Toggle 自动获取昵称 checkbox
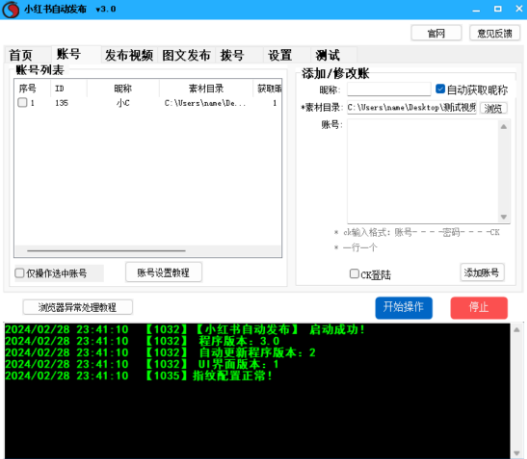The image size is (527, 459). [440, 89]
